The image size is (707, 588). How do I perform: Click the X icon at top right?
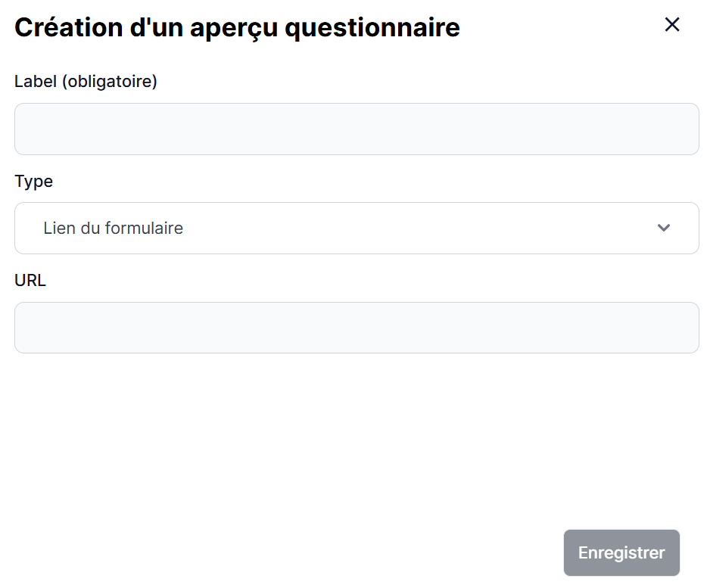coord(671,25)
